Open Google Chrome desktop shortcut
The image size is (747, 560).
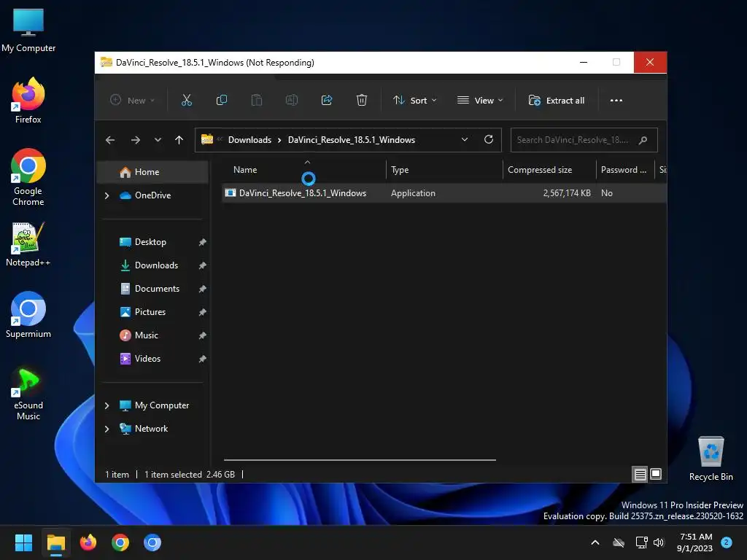28,176
